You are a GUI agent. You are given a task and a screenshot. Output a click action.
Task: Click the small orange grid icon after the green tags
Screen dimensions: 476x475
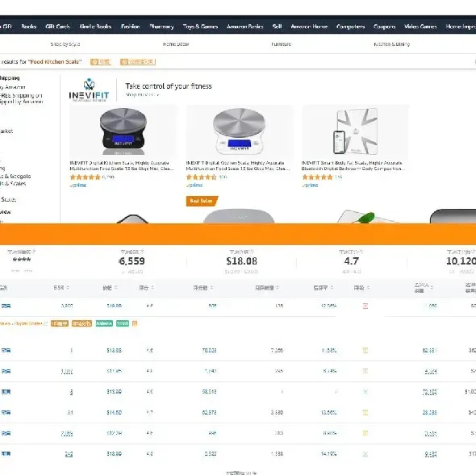(x=135, y=323)
